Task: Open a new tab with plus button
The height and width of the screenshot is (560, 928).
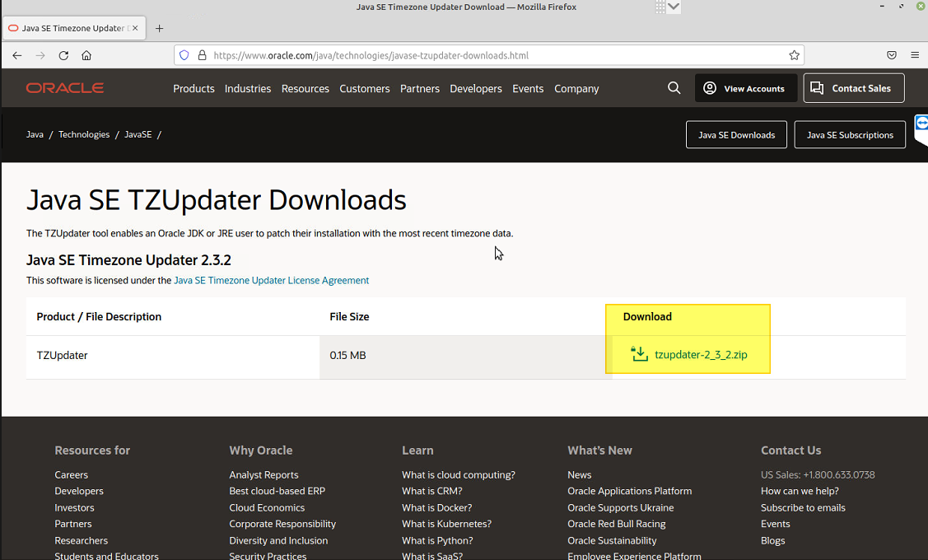Action: click(x=159, y=29)
